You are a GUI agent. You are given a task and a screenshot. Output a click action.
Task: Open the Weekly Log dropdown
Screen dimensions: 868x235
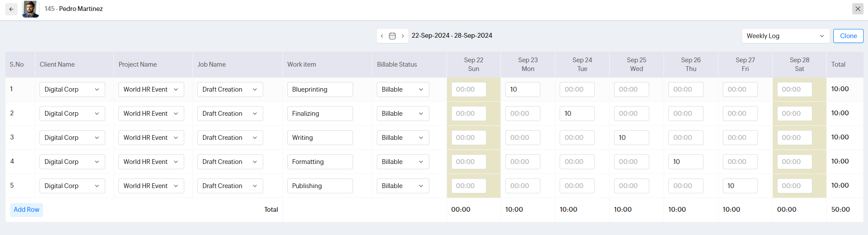click(x=785, y=36)
